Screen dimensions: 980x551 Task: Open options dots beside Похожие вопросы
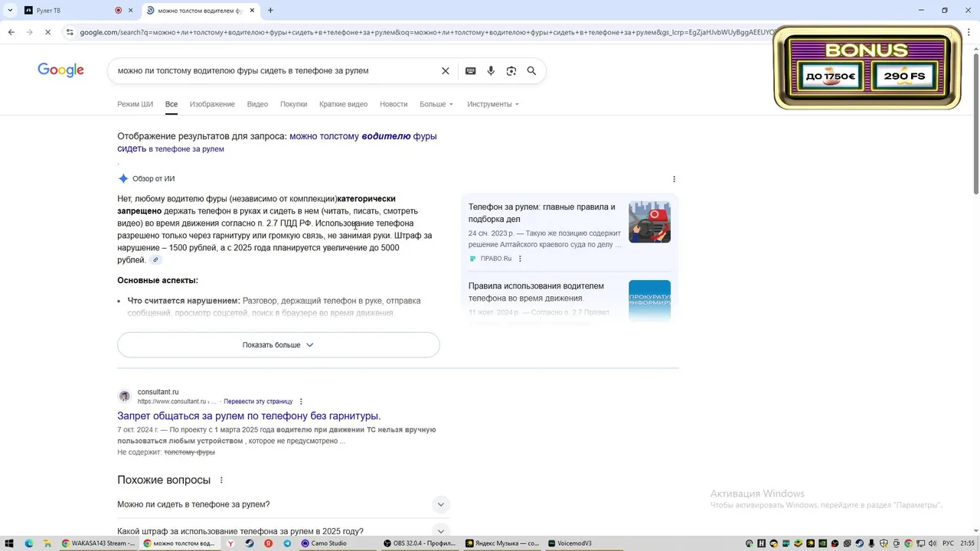(221, 481)
